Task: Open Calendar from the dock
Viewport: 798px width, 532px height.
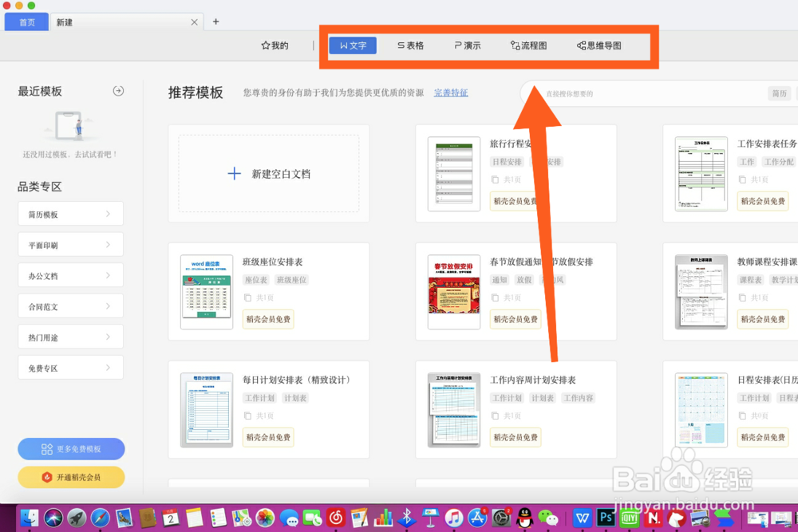Action: 171,518
